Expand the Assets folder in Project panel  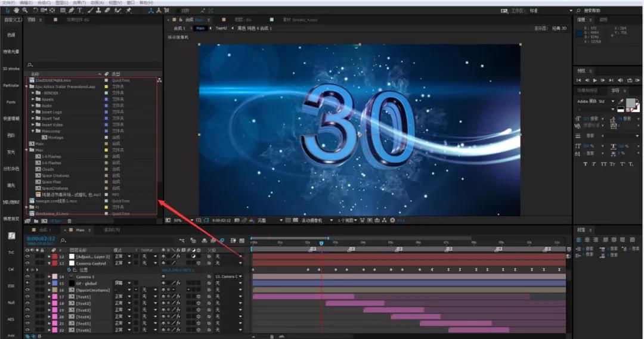33,99
